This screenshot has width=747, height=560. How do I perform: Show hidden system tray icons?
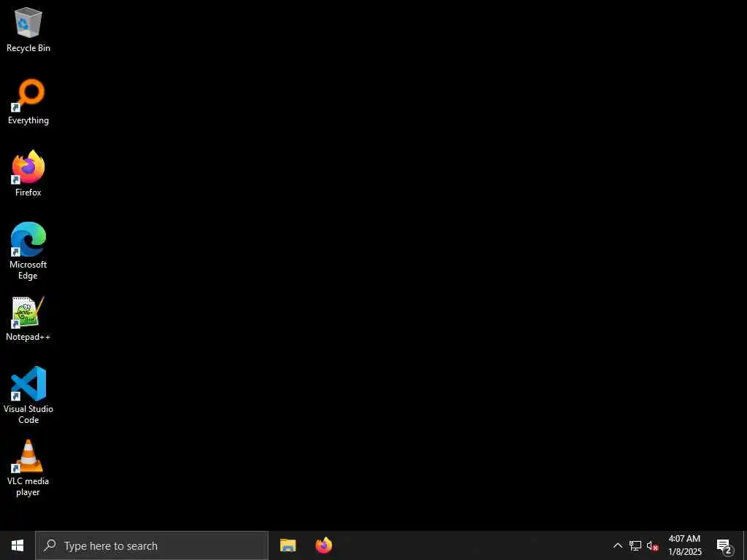click(617, 545)
